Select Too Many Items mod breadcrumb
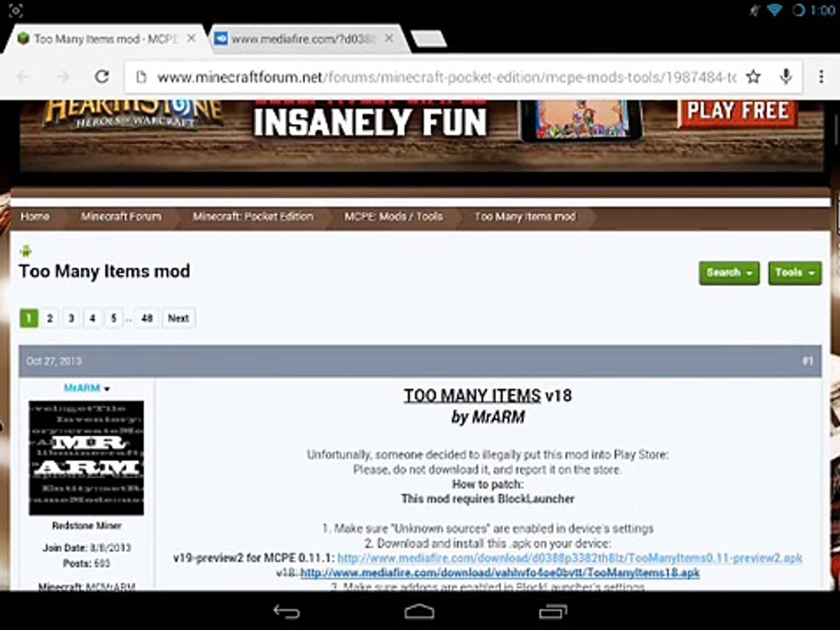 pyautogui.click(x=525, y=216)
